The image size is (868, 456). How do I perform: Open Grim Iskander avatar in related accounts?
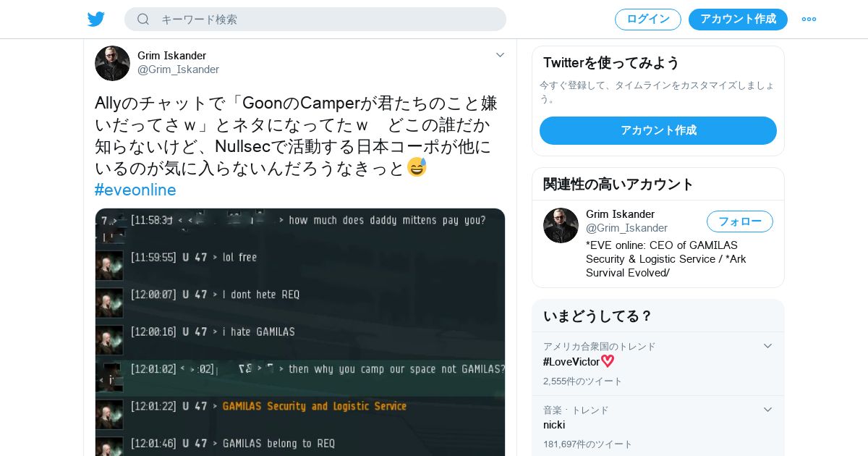tap(561, 225)
